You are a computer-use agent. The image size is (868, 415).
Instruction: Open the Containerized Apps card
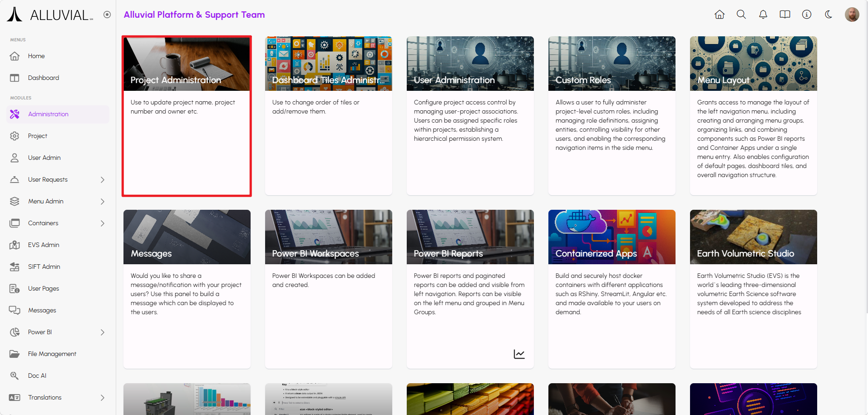[612, 289]
